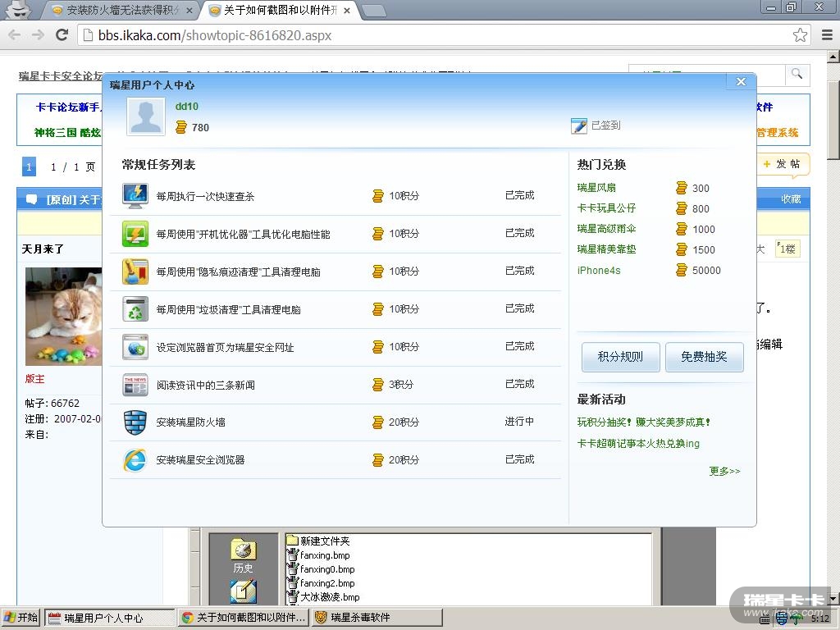Open the iPhone4s exchange link
This screenshot has height=630, width=840.
pos(598,271)
